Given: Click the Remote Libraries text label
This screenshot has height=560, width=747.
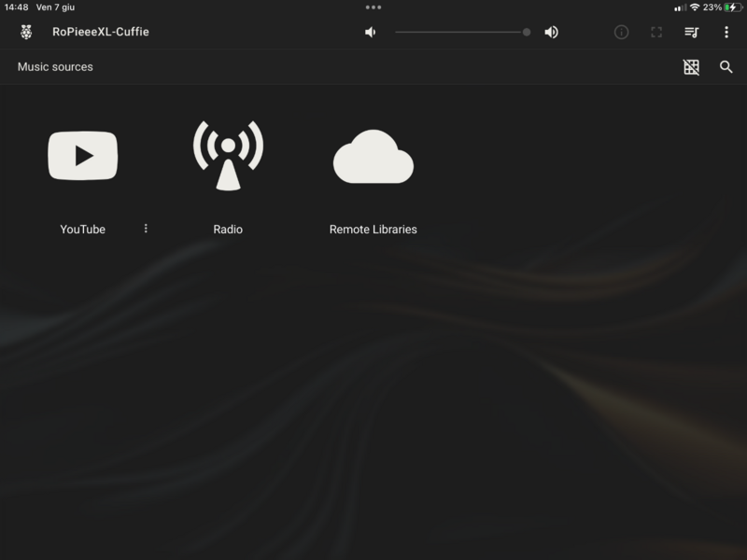Looking at the screenshot, I should pyautogui.click(x=373, y=230).
